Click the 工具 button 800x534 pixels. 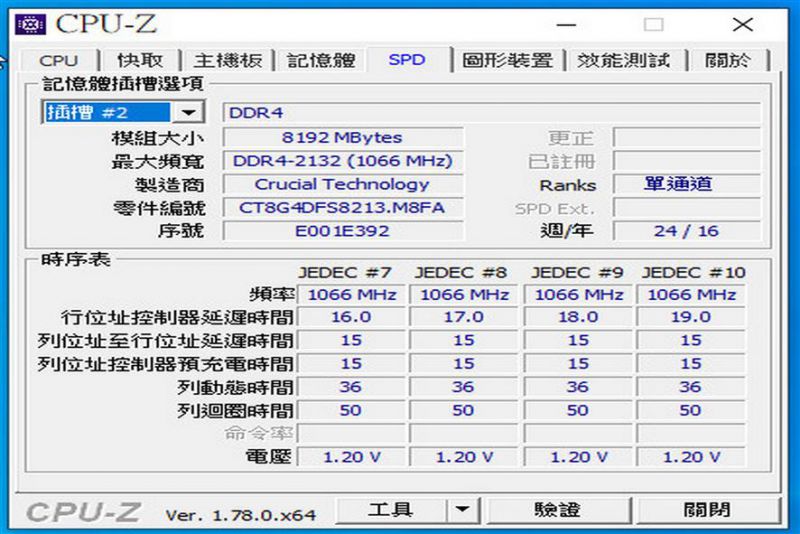click(x=391, y=509)
